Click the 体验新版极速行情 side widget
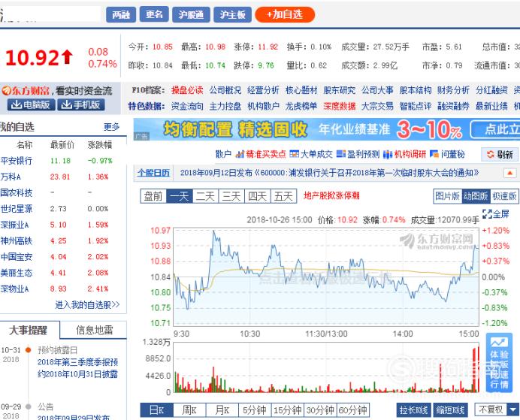Image resolution: width=520 pixels, height=420 pixels. pyautogui.click(x=499, y=363)
